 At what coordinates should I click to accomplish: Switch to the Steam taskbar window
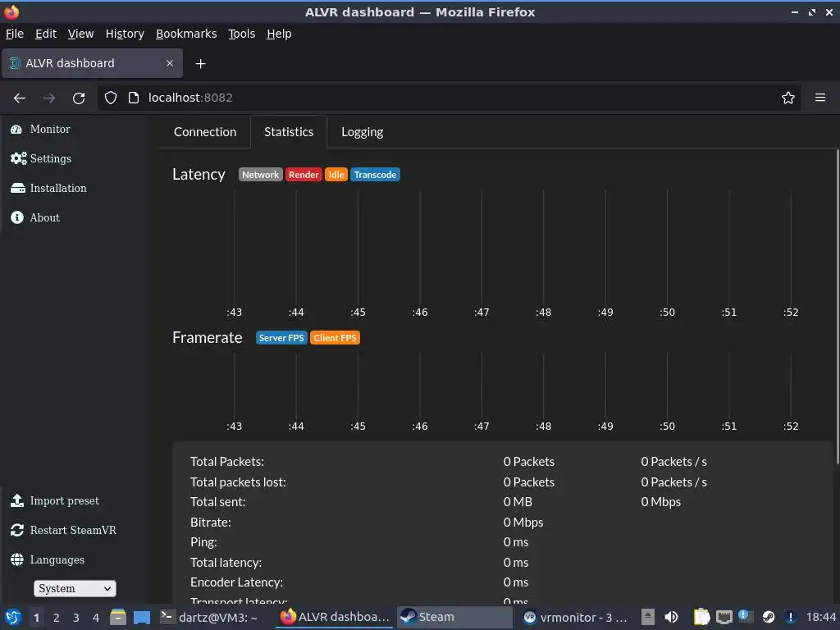click(x=454, y=617)
